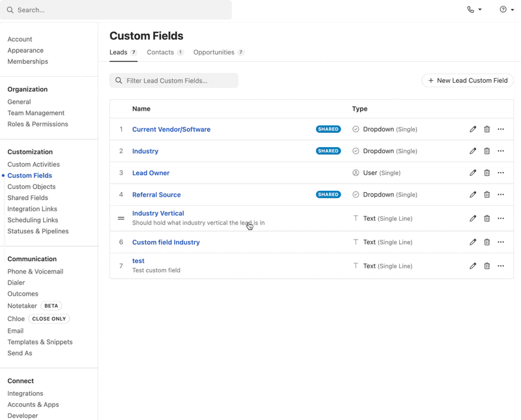This screenshot has height=420, width=521.
Task: Delete the Lead Owner field
Action: tap(486, 173)
